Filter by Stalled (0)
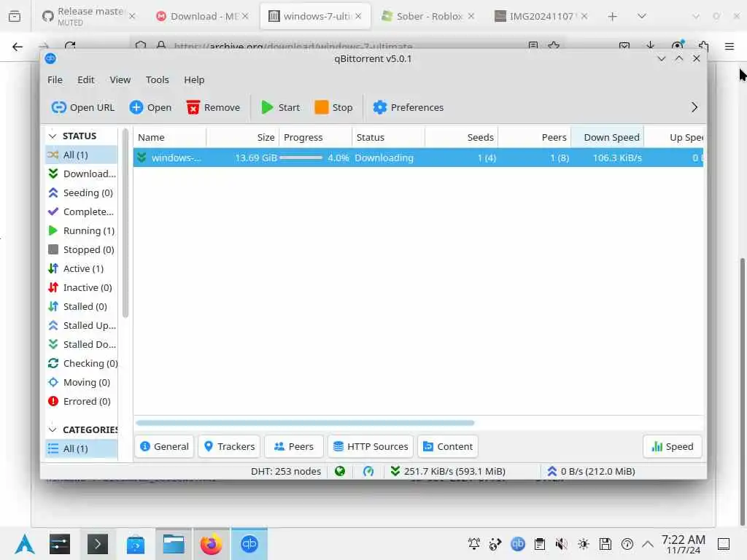This screenshot has width=747, height=560. pyautogui.click(x=81, y=307)
